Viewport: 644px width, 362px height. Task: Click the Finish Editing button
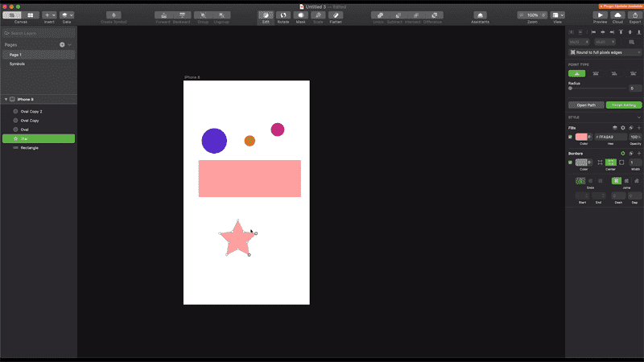click(624, 105)
